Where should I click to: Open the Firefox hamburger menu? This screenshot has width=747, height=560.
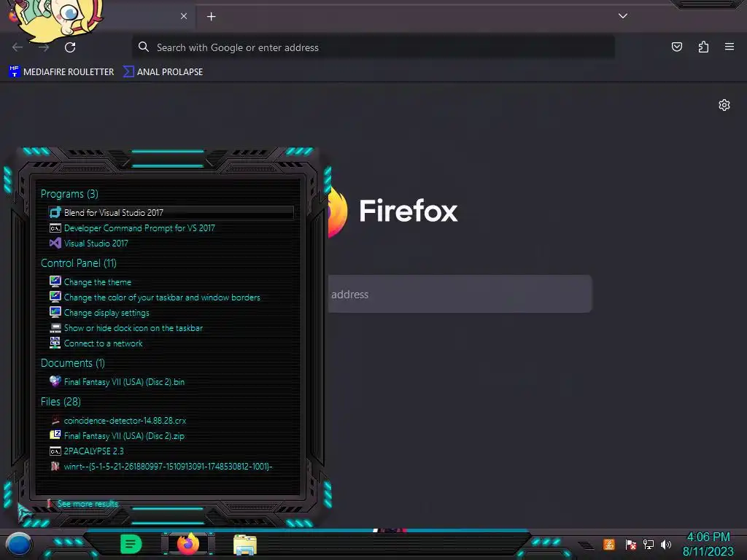click(x=729, y=47)
